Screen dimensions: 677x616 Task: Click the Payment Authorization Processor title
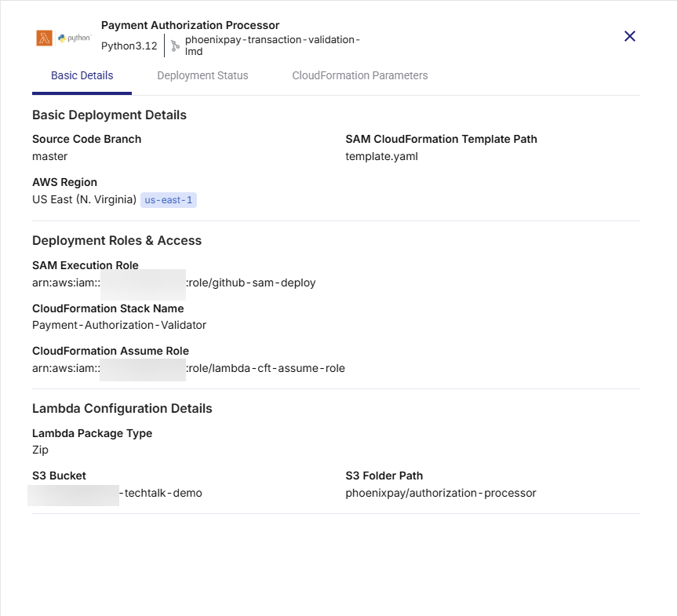coord(190,24)
